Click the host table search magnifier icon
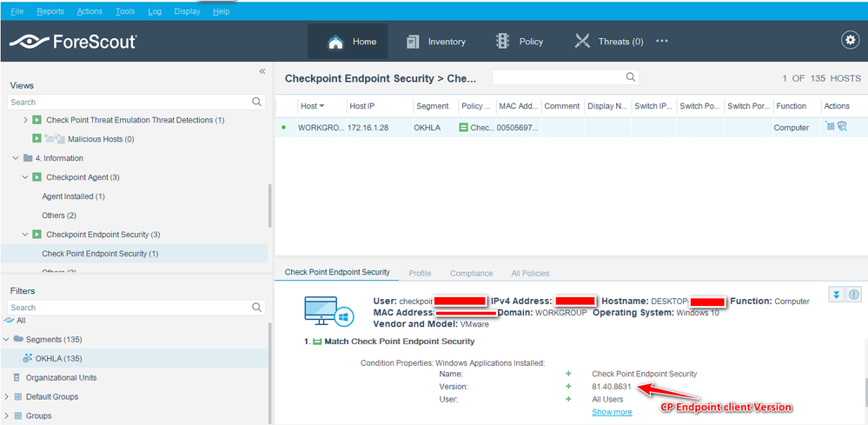 point(631,77)
